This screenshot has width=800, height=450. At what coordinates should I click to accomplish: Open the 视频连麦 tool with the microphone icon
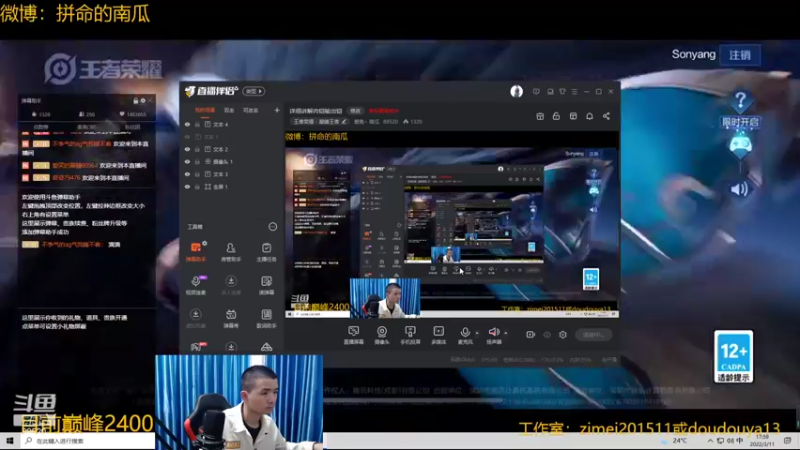[196, 285]
